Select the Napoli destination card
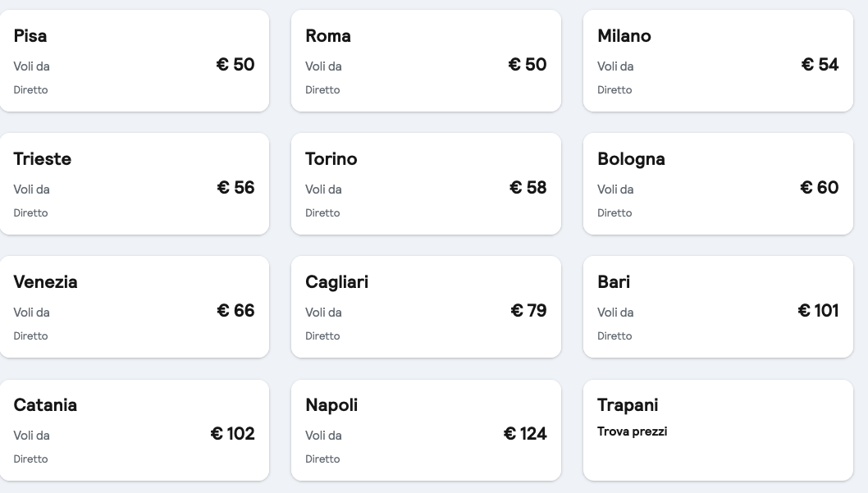The height and width of the screenshot is (493, 868). [426, 430]
